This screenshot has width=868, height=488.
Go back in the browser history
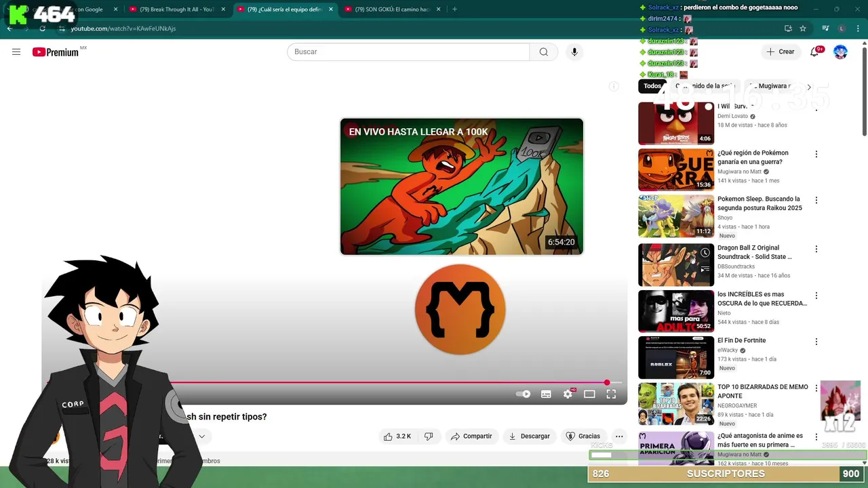click(9, 28)
